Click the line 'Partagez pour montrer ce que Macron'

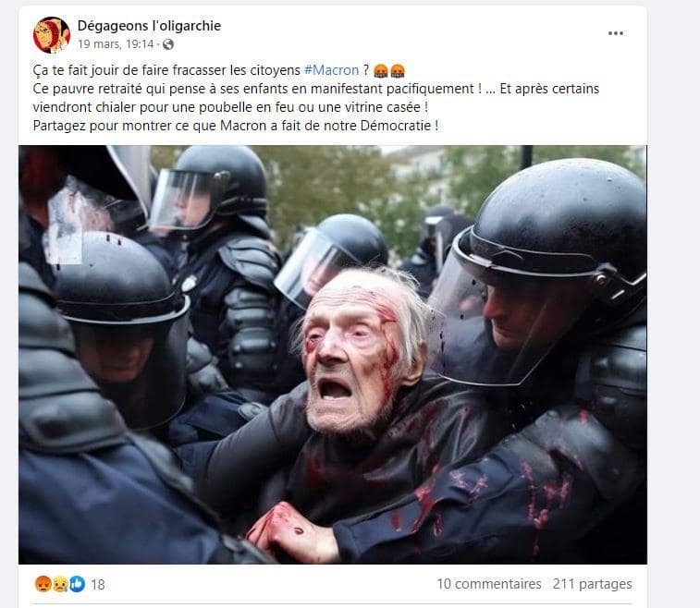tap(235, 126)
